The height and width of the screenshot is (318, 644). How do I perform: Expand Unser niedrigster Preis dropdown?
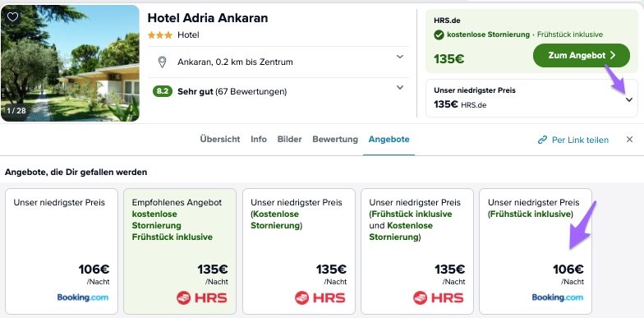tap(629, 100)
